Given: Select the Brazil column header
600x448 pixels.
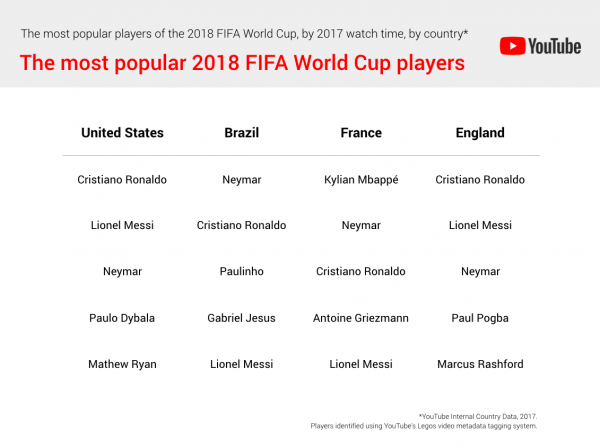Looking at the screenshot, I should click(x=241, y=133).
